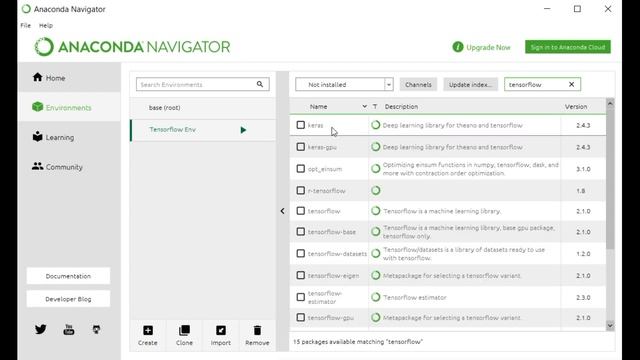640x360 pixels.
Task: Select the base (root) environment
Action: point(203,108)
